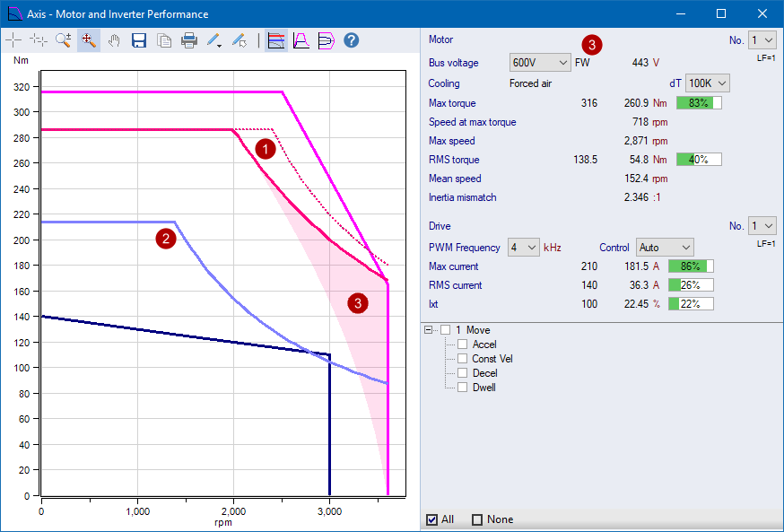This screenshot has height=532, width=784.
Task: Select the single crosshair cursor tool
Action: point(14,40)
